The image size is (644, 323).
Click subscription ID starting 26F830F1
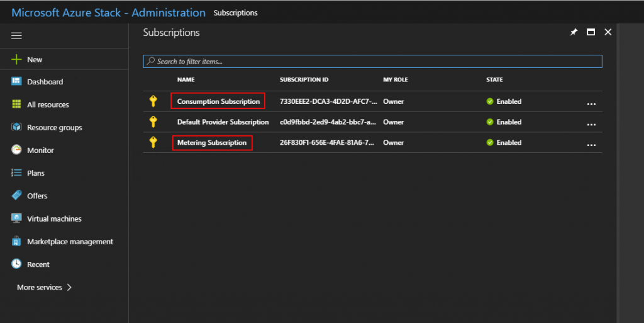coord(327,142)
